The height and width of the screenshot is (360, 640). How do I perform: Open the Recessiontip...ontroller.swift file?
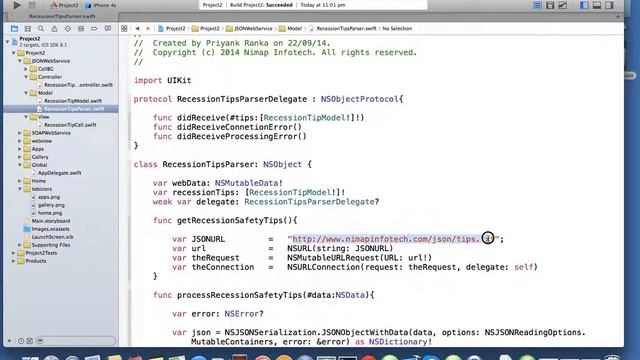click(78, 85)
